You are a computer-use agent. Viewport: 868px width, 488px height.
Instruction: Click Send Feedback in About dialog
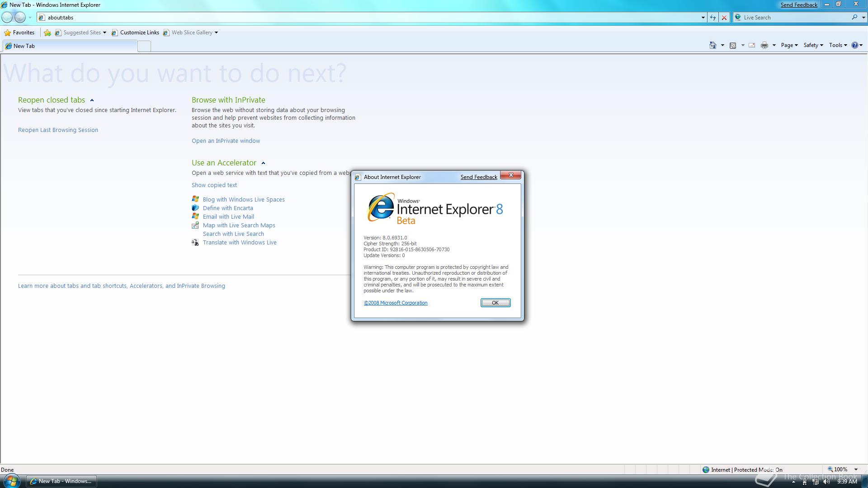pyautogui.click(x=479, y=177)
